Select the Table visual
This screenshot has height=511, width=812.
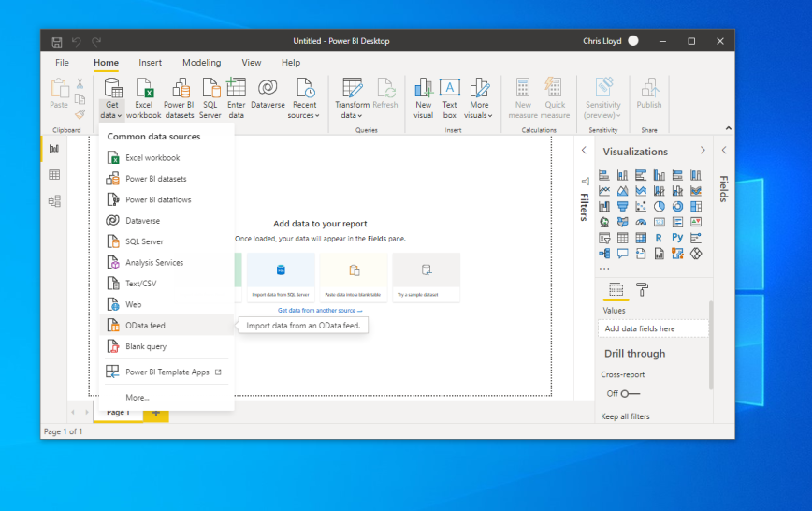coord(622,238)
